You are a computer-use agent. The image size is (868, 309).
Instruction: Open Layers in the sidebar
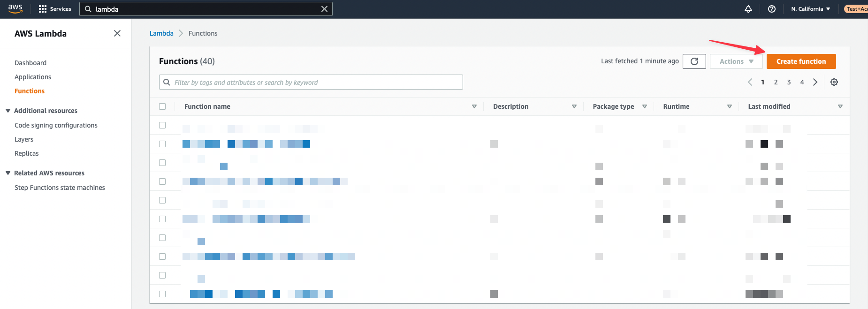(24, 139)
